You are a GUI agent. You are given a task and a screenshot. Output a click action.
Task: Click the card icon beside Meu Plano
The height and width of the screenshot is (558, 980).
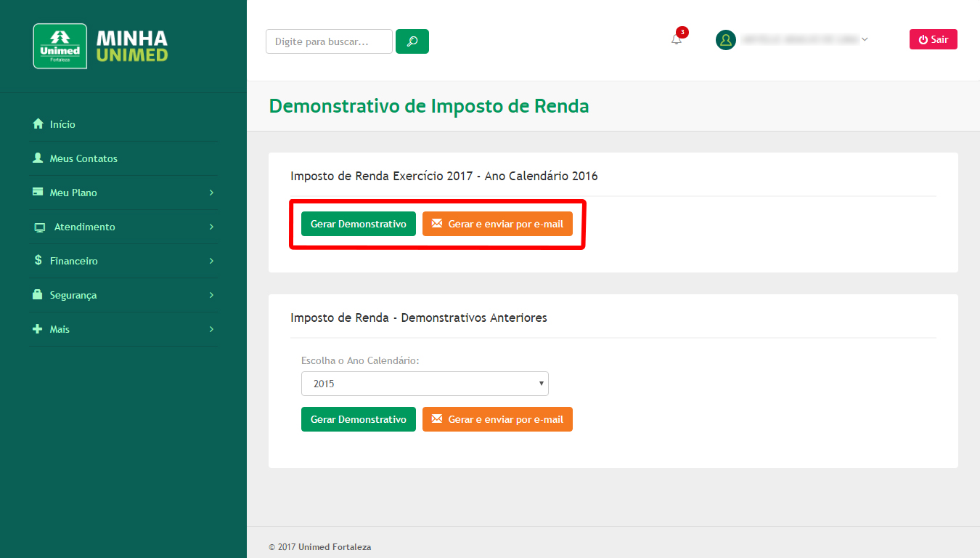click(38, 192)
